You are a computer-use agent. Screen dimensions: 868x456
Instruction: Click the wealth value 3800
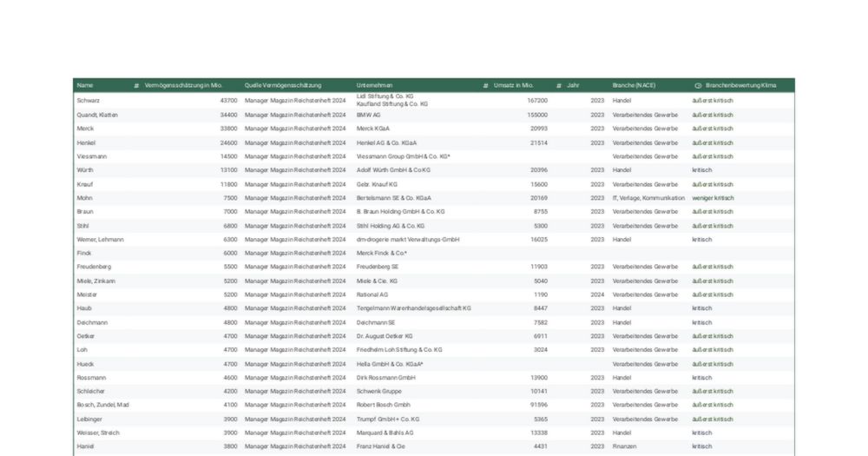230,446
